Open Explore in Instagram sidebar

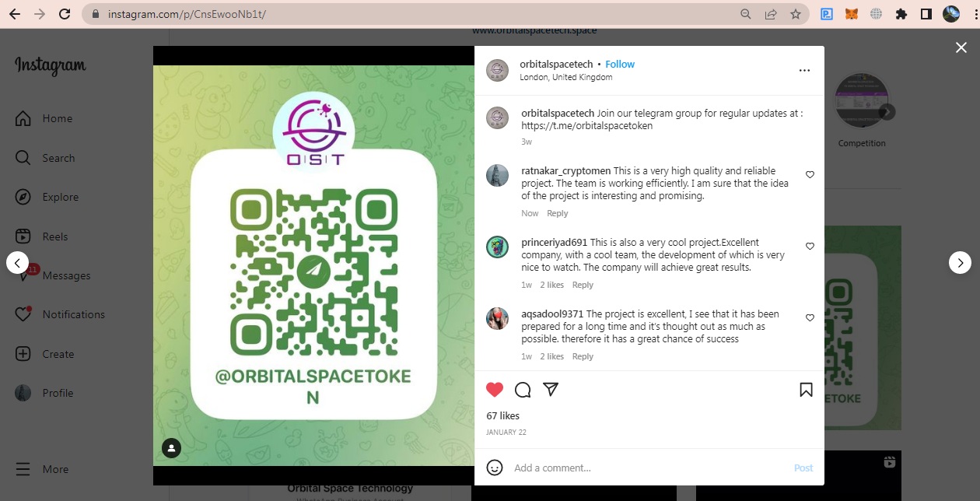coord(47,197)
